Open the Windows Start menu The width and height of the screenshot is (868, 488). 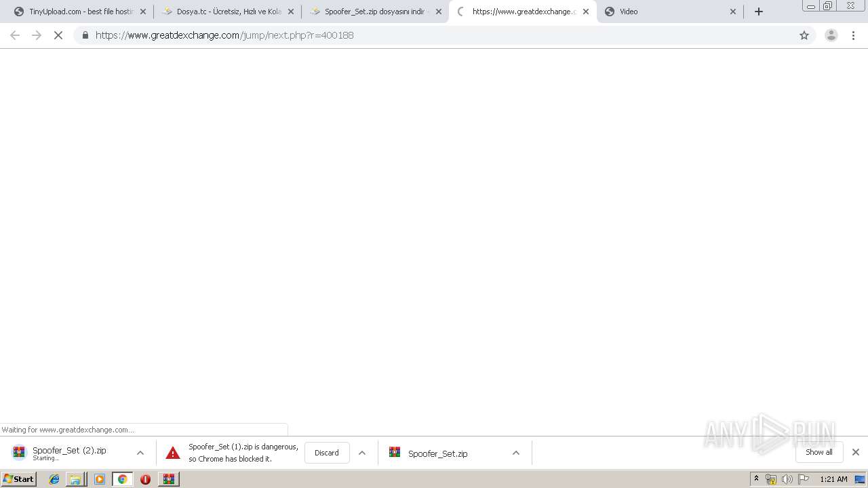pyautogui.click(x=19, y=479)
